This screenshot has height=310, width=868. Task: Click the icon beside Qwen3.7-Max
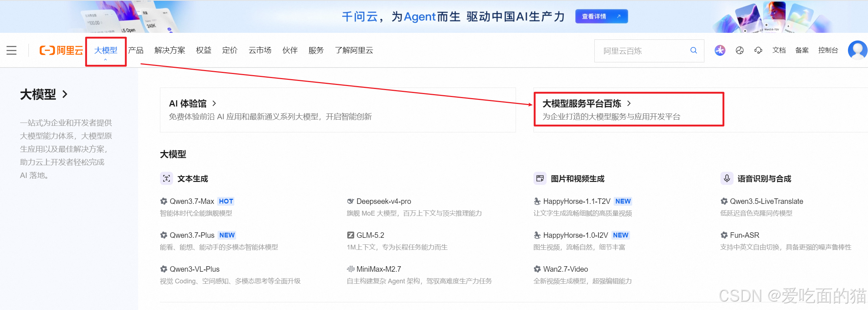click(x=164, y=201)
